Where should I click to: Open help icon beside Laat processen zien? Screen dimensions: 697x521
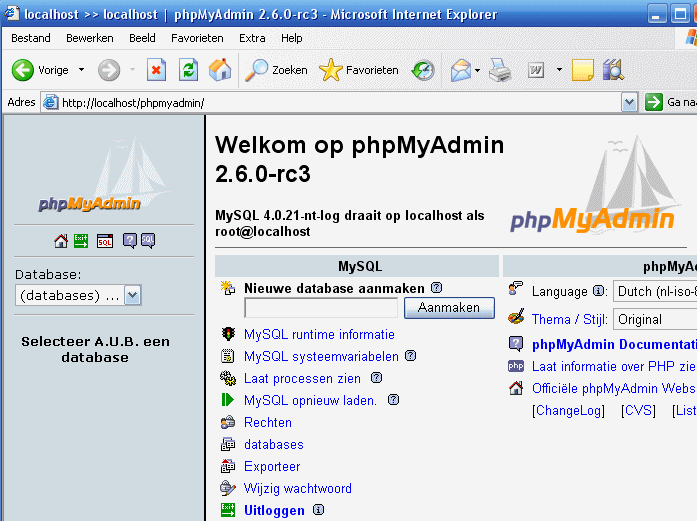[x=377, y=378]
